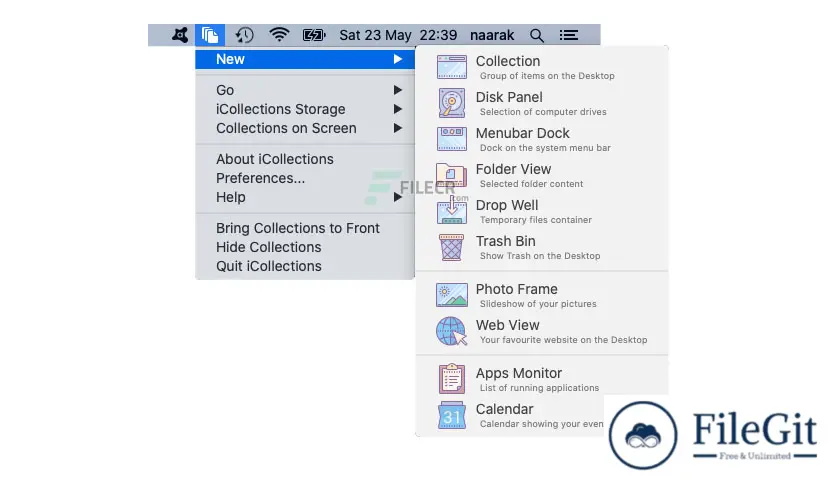Select the Folder View label
This screenshot has height=484, width=836.
point(513,169)
